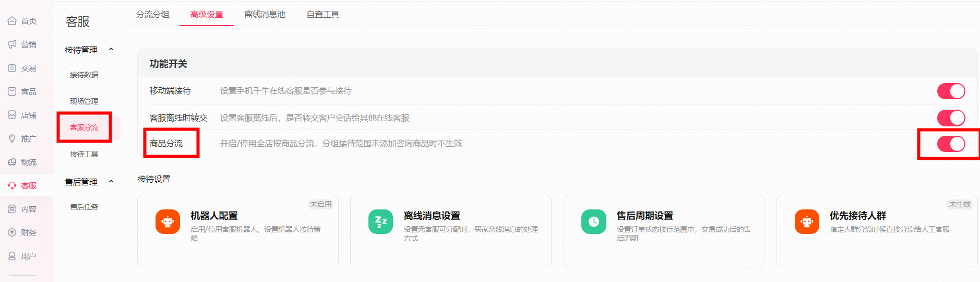980x282 pixels.
Task: Click the 客服 headset icon
Action: coord(12,185)
